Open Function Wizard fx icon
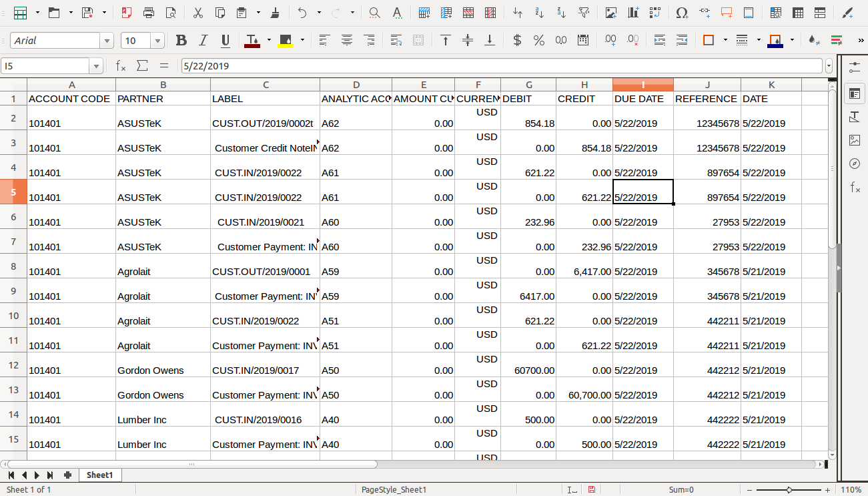Image resolution: width=868 pixels, height=496 pixels. pyautogui.click(x=121, y=65)
